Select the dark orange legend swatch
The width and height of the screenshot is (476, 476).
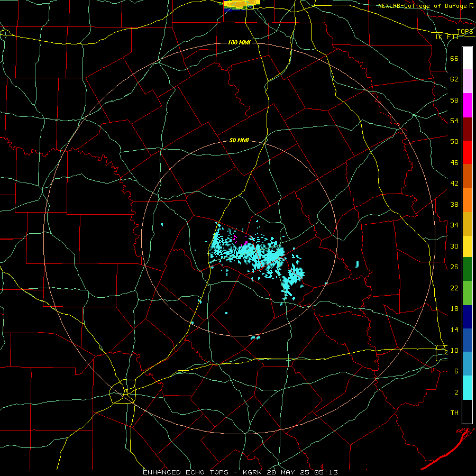point(467,176)
